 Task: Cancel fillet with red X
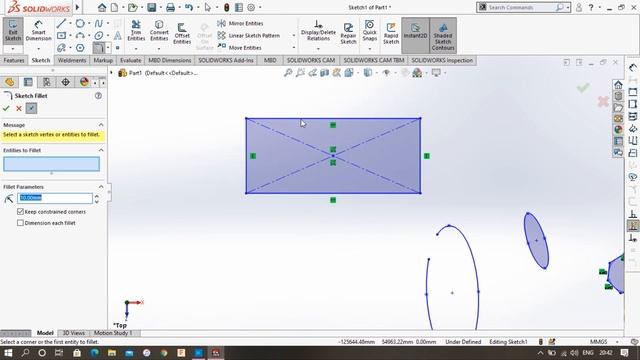point(19,108)
